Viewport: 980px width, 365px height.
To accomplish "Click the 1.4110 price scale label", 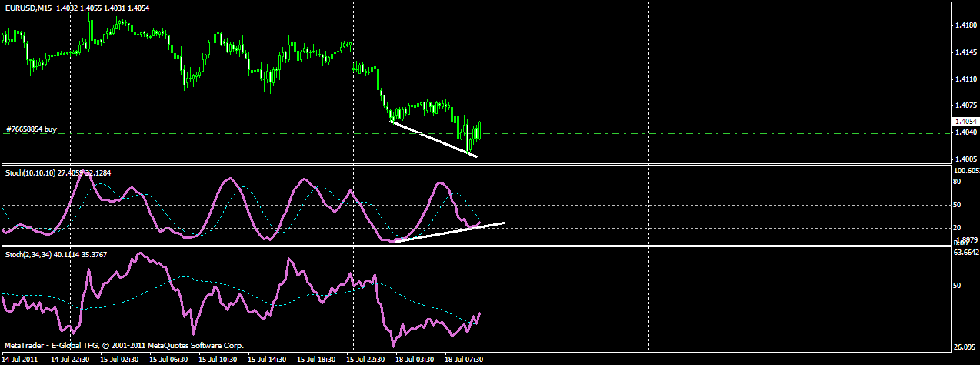I will 965,79.
